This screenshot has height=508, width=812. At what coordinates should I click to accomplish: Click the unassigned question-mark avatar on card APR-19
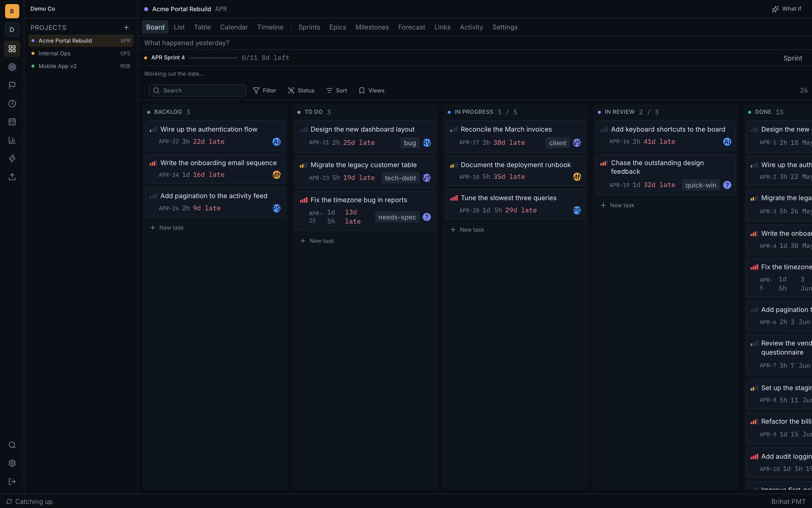click(727, 185)
